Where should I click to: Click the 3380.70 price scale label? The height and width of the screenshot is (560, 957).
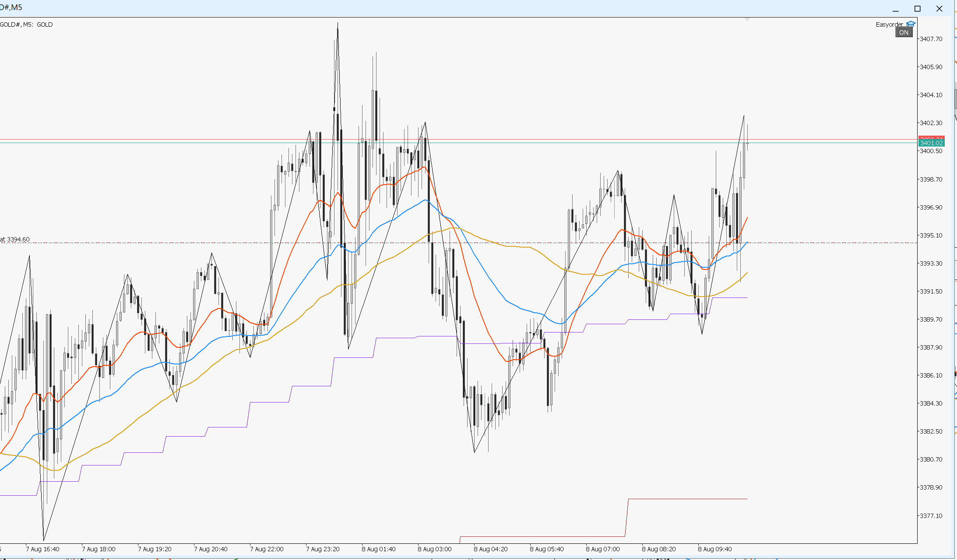click(x=931, y=459)
